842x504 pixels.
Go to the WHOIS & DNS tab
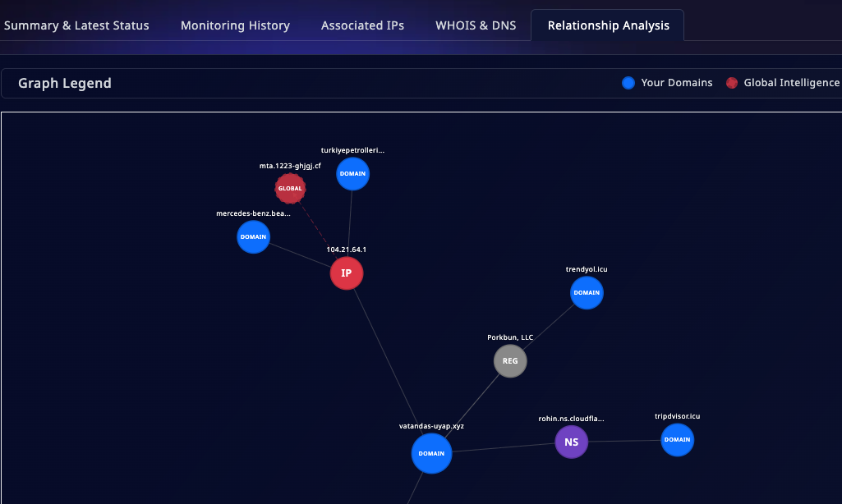[x=476, y=25]
